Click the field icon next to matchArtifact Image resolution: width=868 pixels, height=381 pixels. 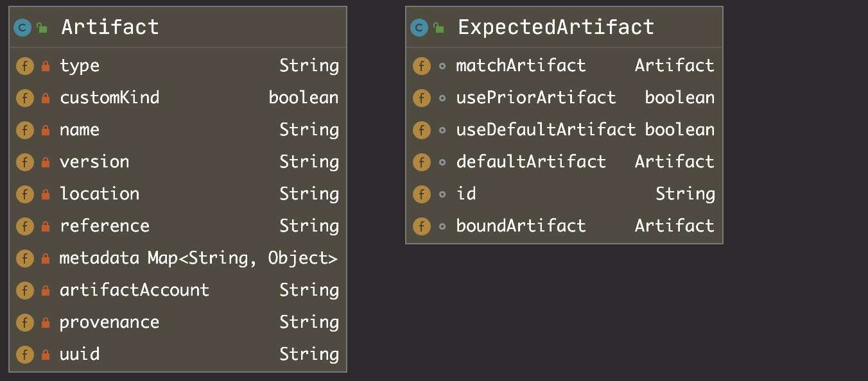click(x=421, y=66)
